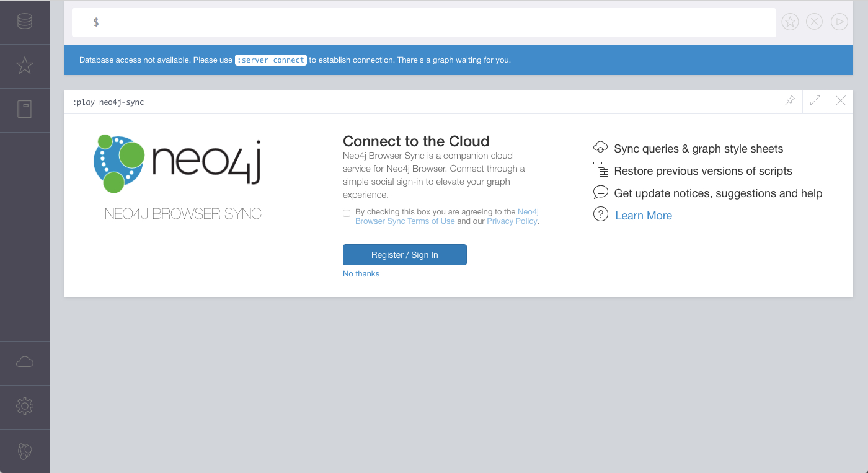Viewport: 868px width, 473px height.
Task: Open the Privacy Policy link
Action: 511,221
